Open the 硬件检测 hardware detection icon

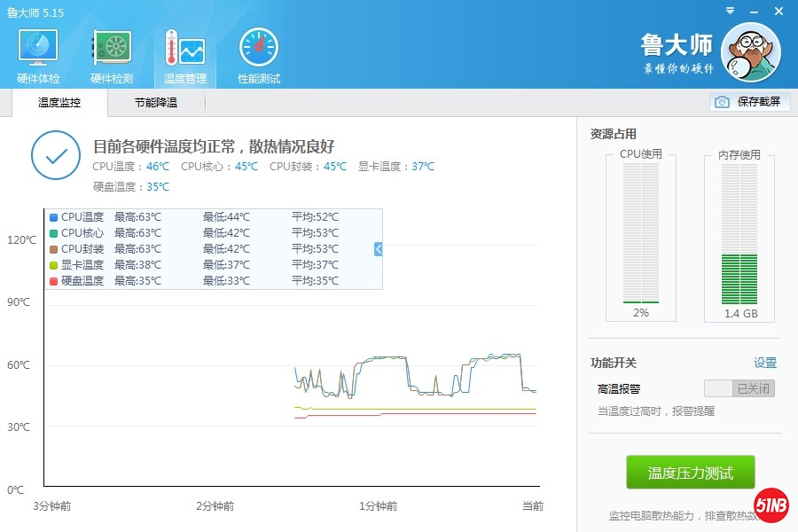pos(112,51)
